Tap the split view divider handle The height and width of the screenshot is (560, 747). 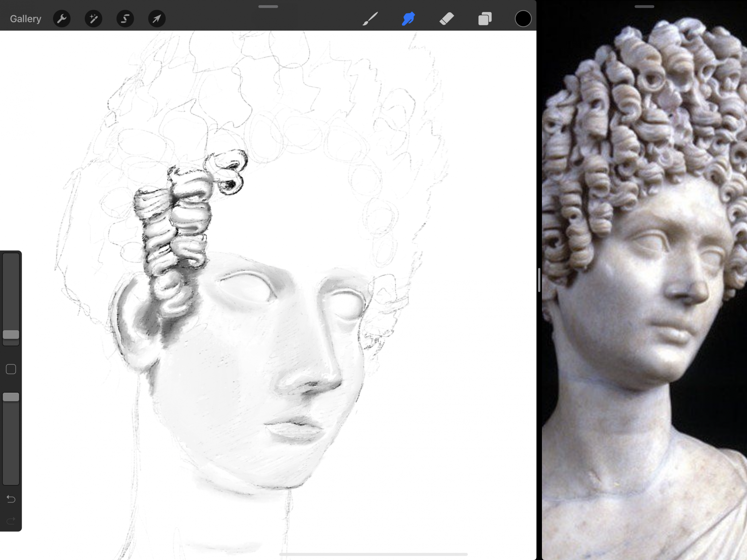[539, 280]
